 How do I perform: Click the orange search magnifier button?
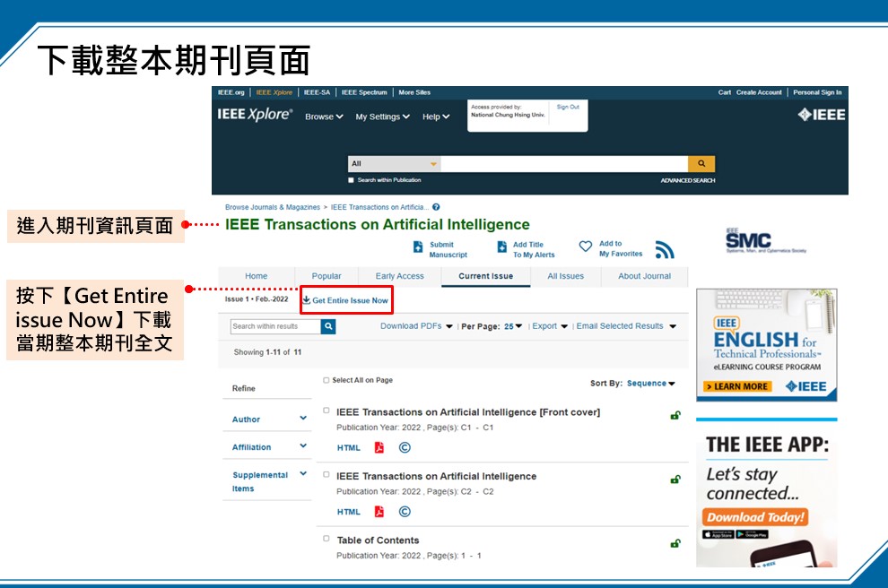701,163
